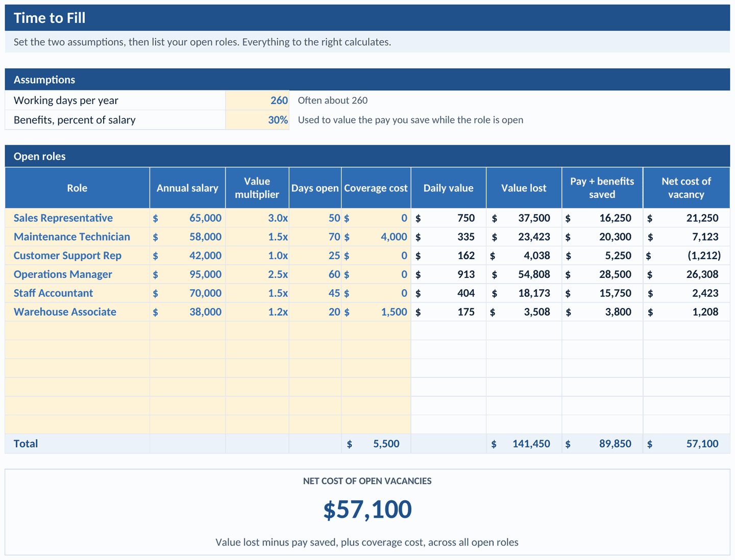The image size is (735, 560).
Task: Click the Time to Fill title bar
Action: 367,18
